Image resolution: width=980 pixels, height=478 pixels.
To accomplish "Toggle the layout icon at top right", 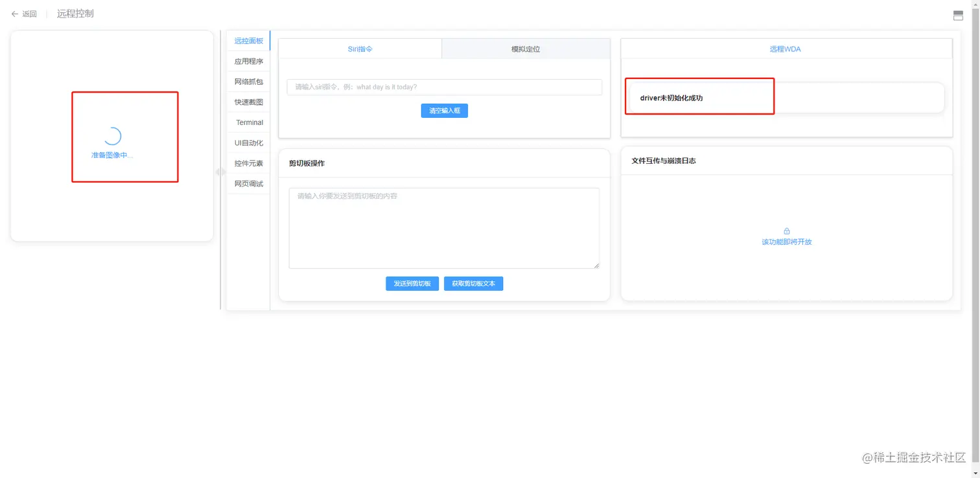I will pos(958,16).
